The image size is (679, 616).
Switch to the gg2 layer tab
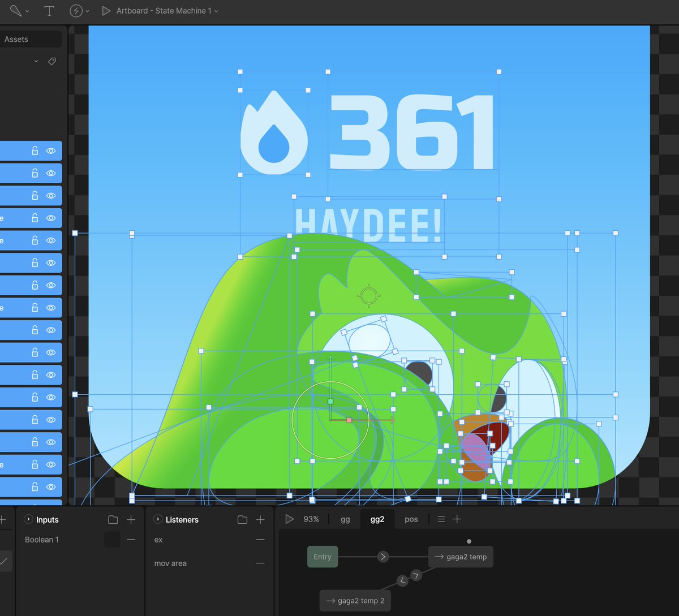click(x=377, y=519)
